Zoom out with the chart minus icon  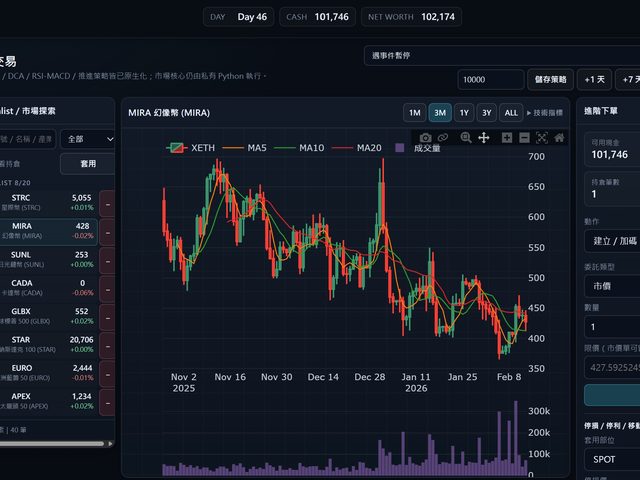click(x=524, y=138)
